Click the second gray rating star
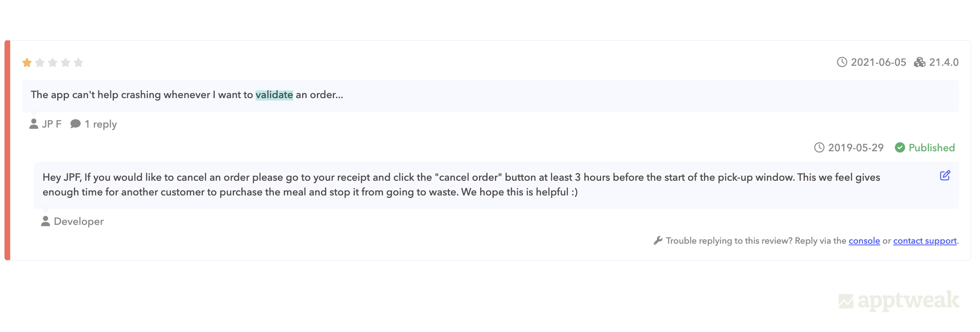This screenshot has height=332, width=980. (x=40, y=63)
